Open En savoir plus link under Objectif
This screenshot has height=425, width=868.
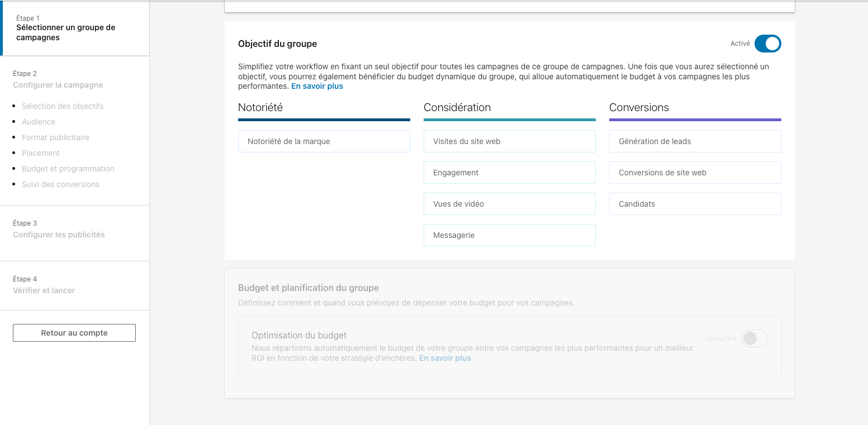click(317, 87)
